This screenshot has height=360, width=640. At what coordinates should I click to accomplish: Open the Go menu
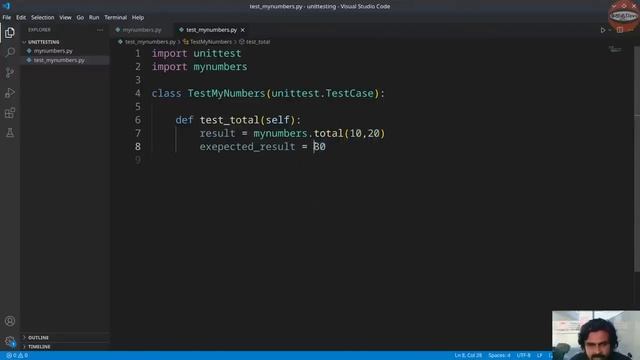tap(80, 18)
